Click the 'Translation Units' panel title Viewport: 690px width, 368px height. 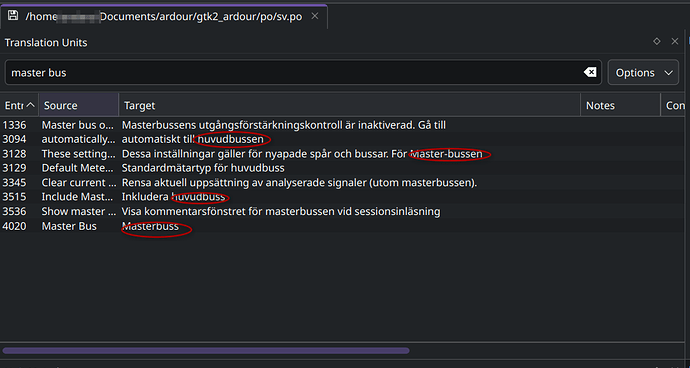[x=46, y=43]
